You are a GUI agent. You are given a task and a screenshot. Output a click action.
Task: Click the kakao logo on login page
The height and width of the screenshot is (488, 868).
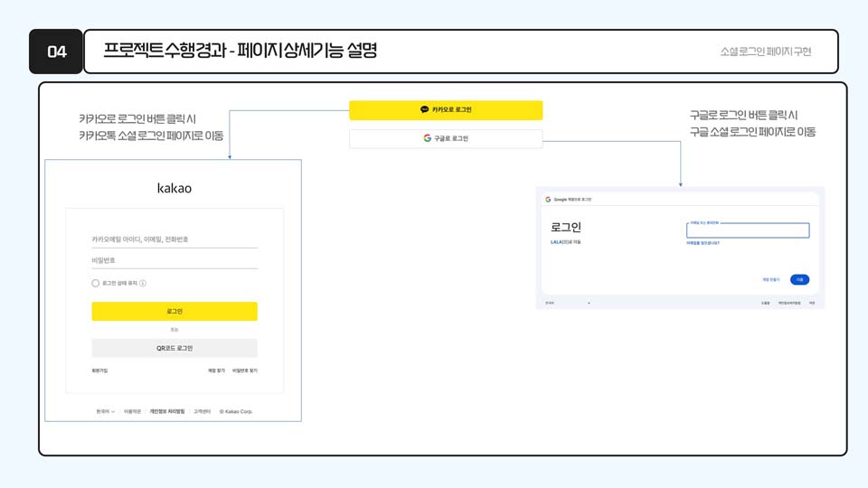click(175, 188)
